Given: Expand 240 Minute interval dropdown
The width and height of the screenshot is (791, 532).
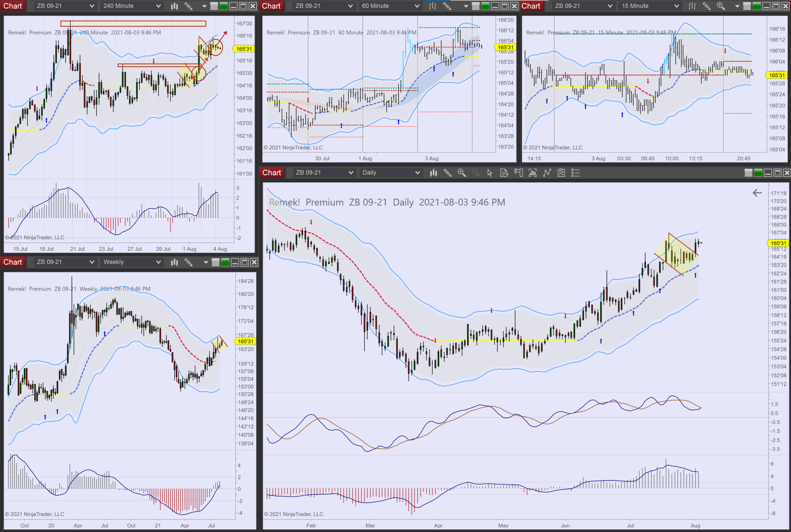Looking at the screenshot, I should click(158, 6).
